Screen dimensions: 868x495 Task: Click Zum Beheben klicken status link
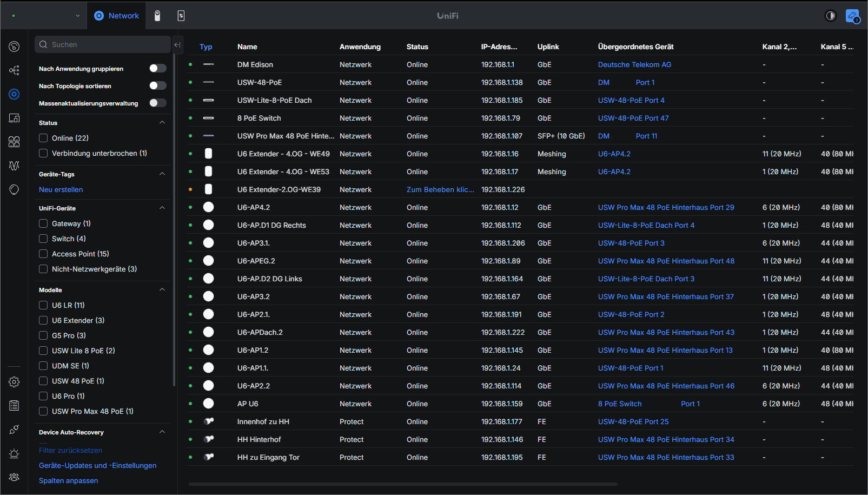coord(440,189)
